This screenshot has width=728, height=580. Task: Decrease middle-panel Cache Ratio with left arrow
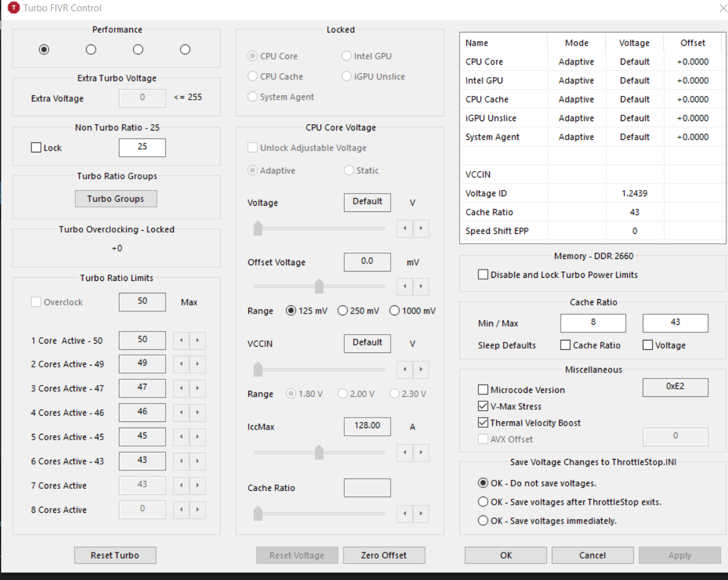click(x=405, y=513)
